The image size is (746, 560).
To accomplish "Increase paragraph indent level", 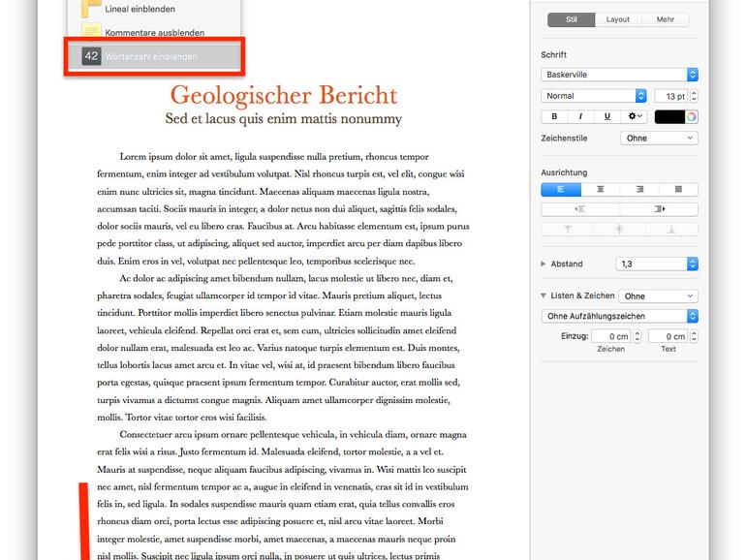I will coord(659,208).
